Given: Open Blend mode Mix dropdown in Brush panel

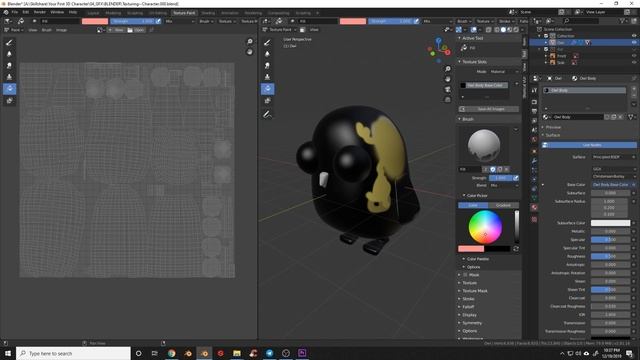Looking at the screenshot, I should [x=504, y=185].
